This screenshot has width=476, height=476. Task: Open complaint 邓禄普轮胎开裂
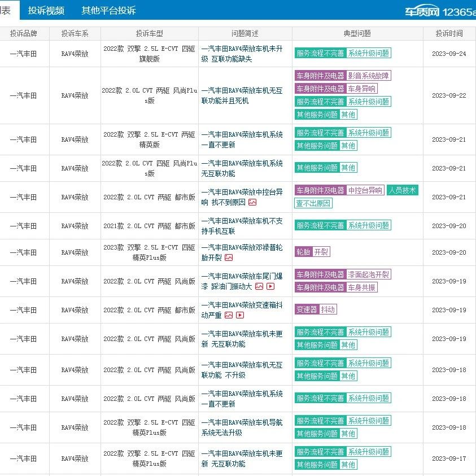coord(242,252)
